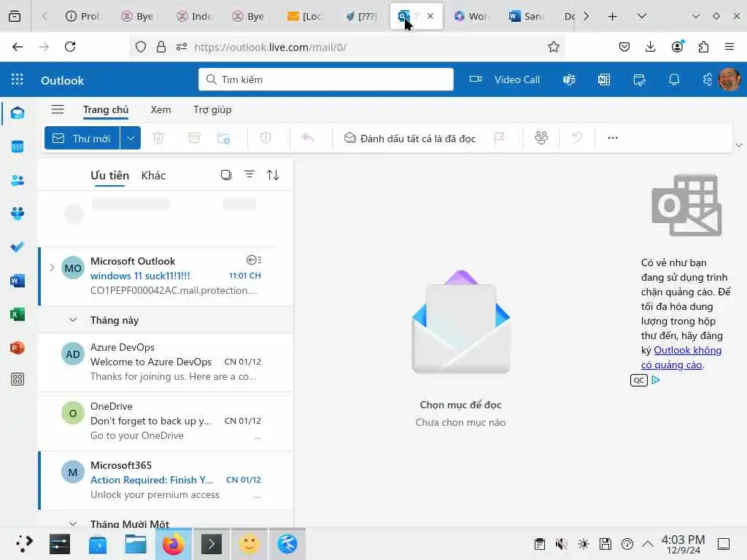Switch to Trợ giúp ribbon tab

(x=212, y=109)
